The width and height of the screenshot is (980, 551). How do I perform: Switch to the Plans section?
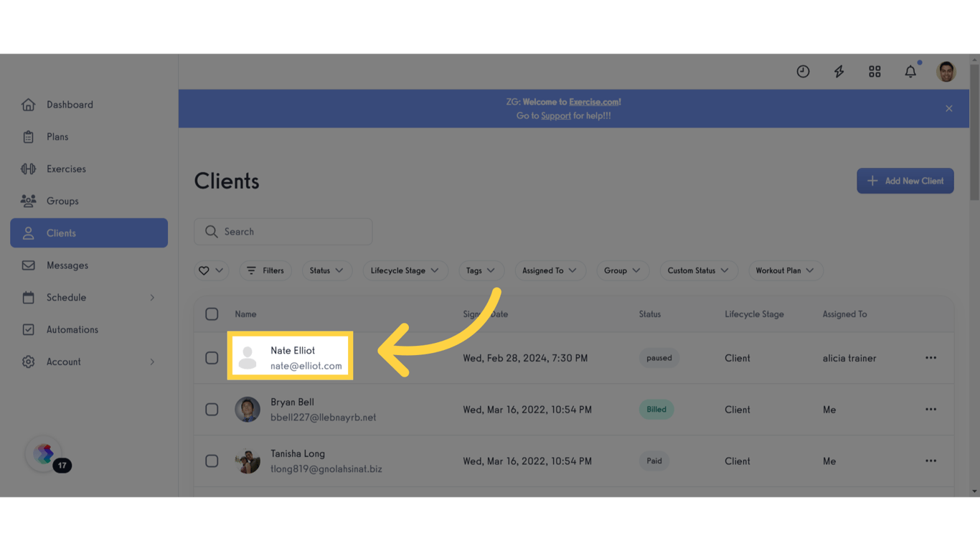click(57, 136)
